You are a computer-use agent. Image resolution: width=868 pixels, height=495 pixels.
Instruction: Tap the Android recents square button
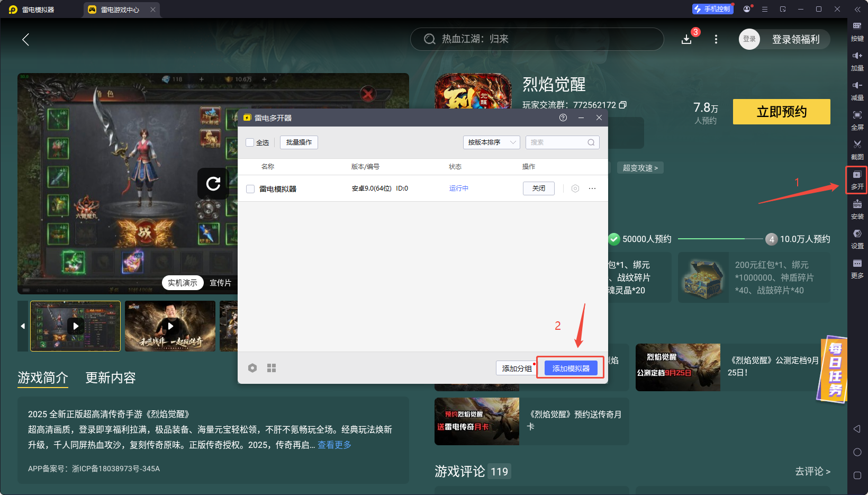[857, 475]
